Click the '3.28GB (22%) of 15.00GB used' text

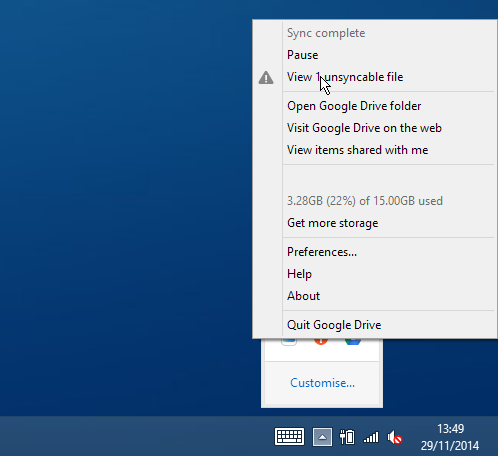point(365,201)
